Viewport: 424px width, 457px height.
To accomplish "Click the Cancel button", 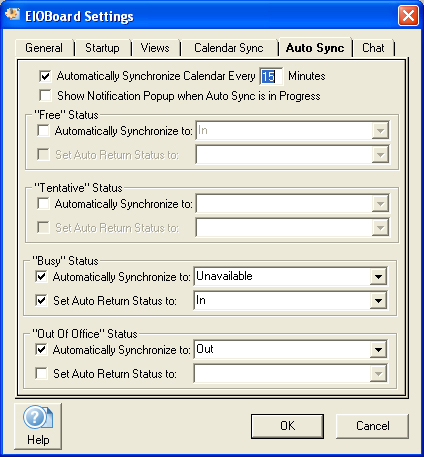I will coord(372,426).
